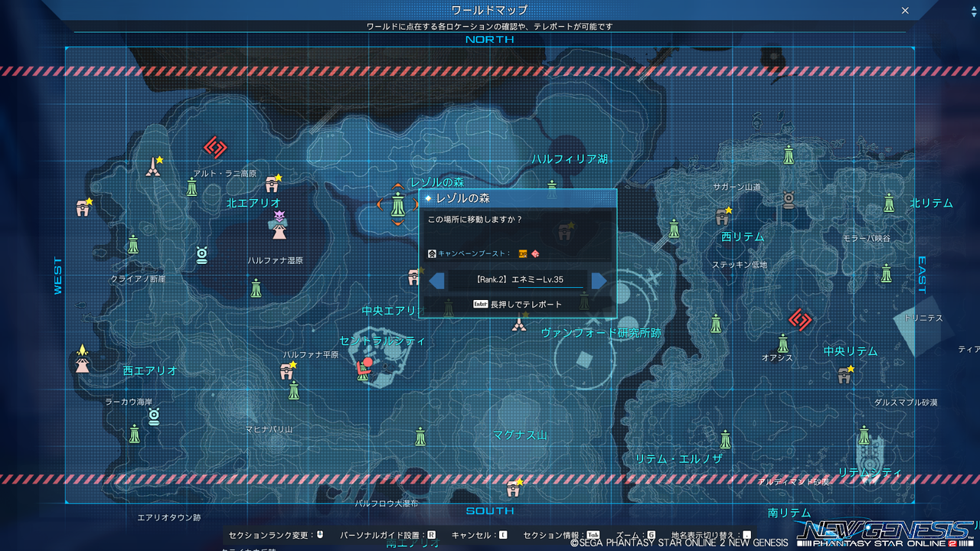Select the yellow-topped tower above 西エアリオ
The width and height of the screenshot is (980, 551).
(x=82, y=359)
